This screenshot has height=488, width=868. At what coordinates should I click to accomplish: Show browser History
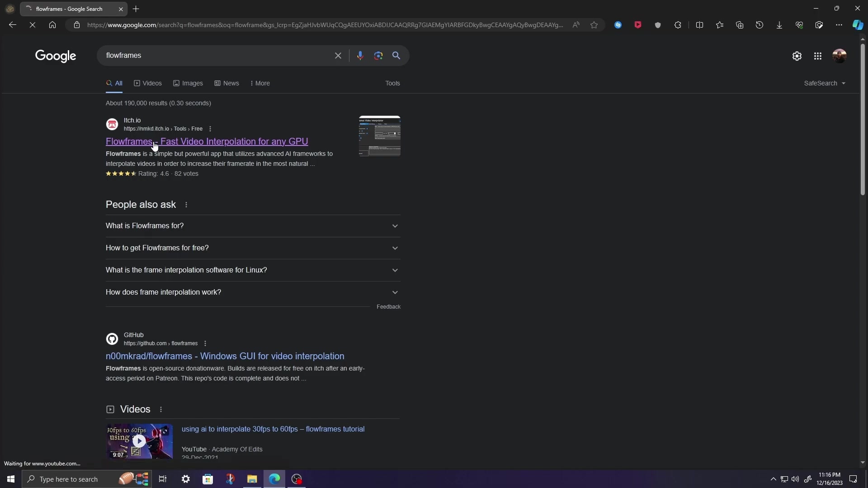pyautogui.click(x=759, y=25)
